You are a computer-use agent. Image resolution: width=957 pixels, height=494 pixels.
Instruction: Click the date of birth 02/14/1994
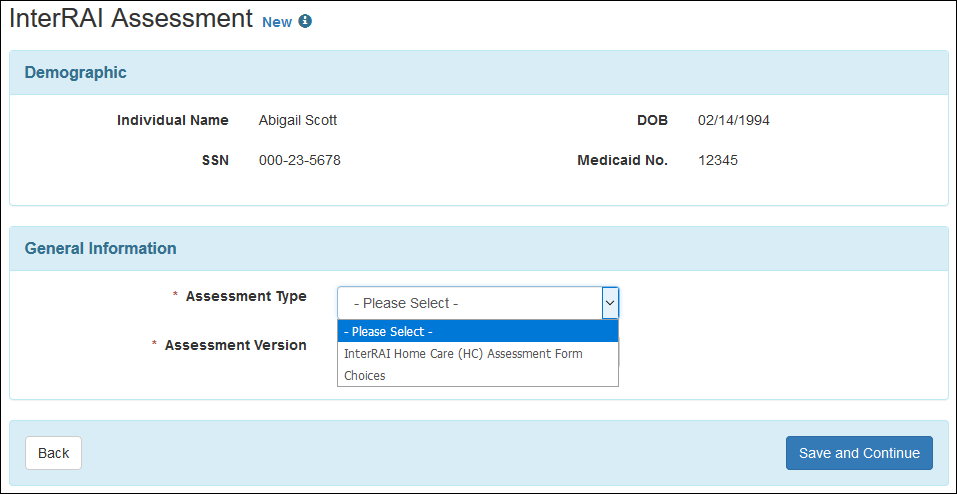click(x=734, y=120)
